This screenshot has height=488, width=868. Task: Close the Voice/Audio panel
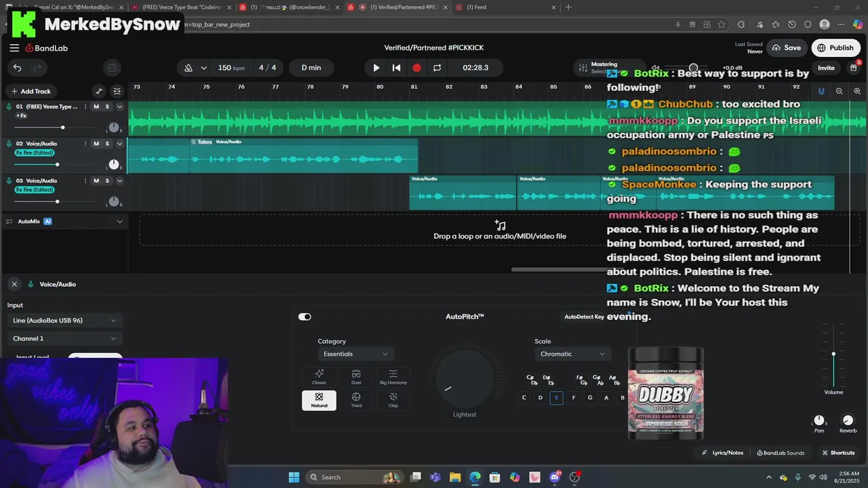(x=14, y=285)
